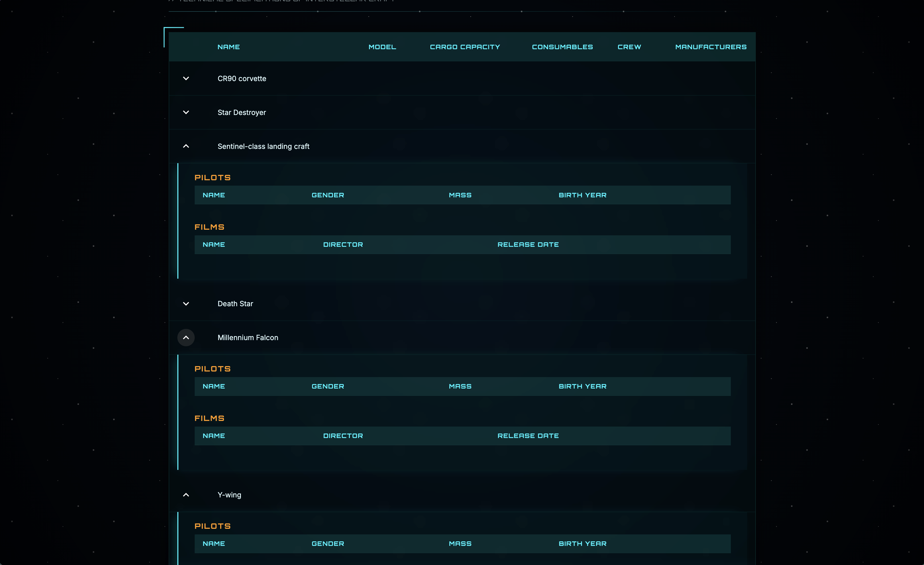The height and width of the screenshot is (565, 924).
Task: Click Gender header in Sentinel-class pilots table
Action: click(328, 195)
